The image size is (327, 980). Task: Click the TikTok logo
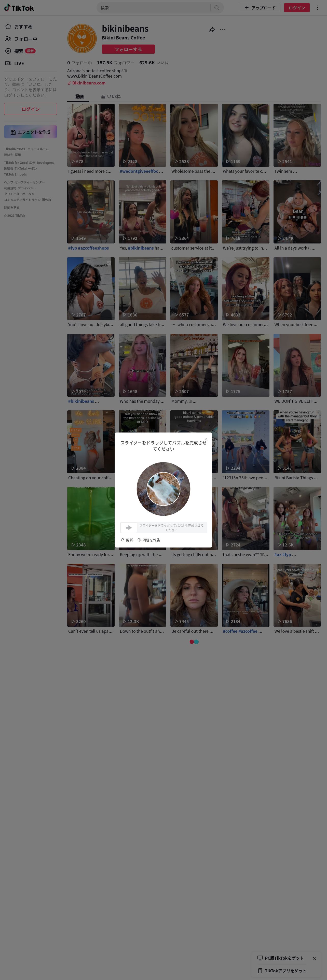pyautogui.click(x=19, y=8)
